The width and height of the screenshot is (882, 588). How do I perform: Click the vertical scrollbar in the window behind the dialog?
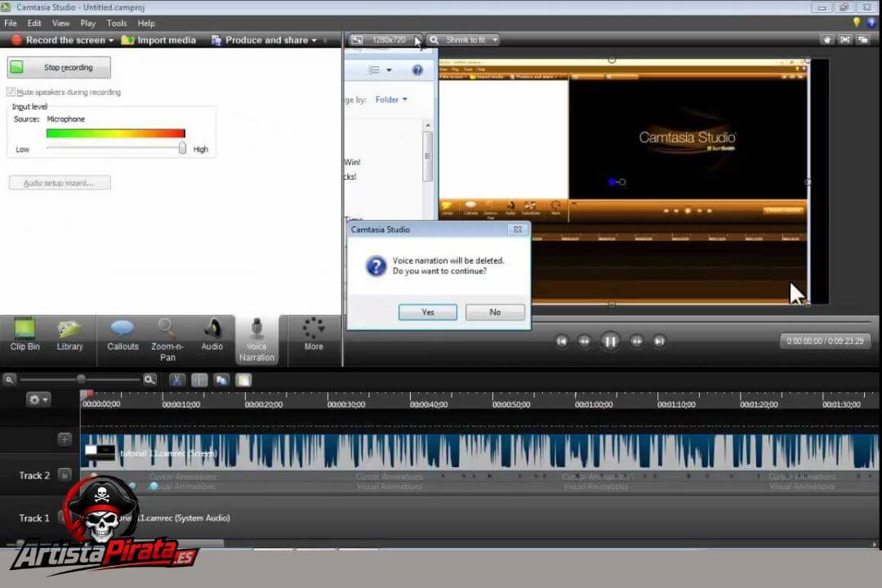[x=427, y=157]
